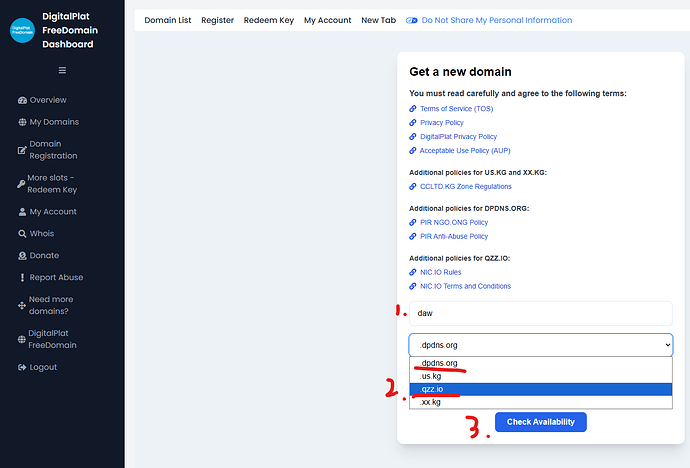
Task: Click the domain name input containing daw
Action: [541, 313]
